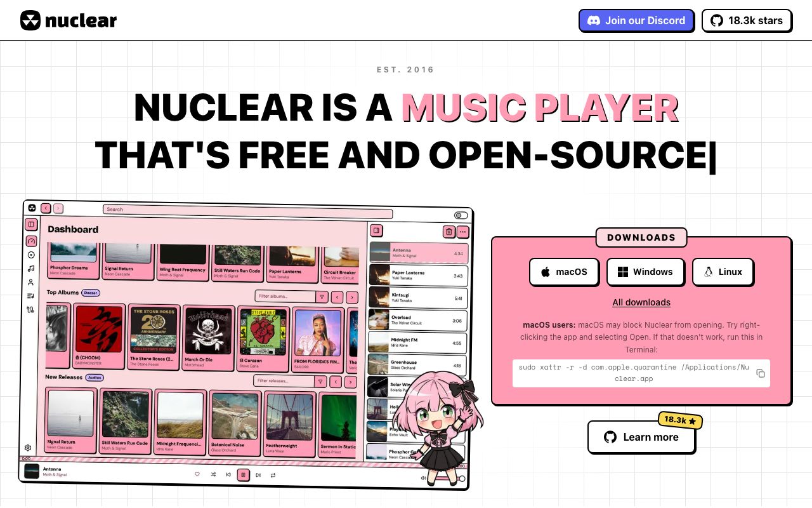Open the 18.3k stars GitHub button

coord(747,20)
